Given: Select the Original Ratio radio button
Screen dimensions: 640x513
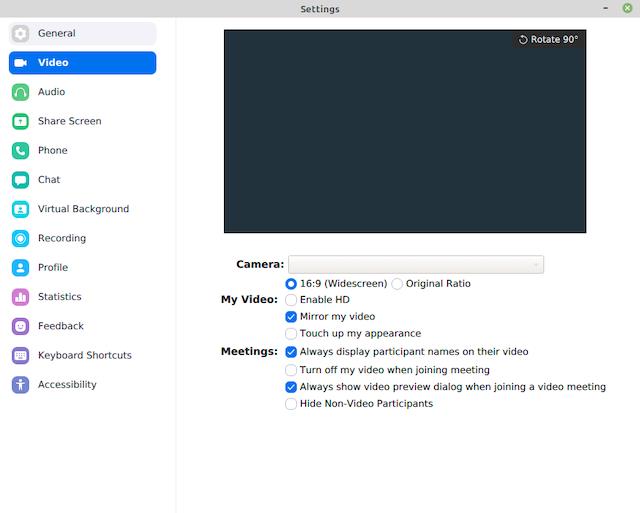Looking at the screenshot, I should point(397,284).
